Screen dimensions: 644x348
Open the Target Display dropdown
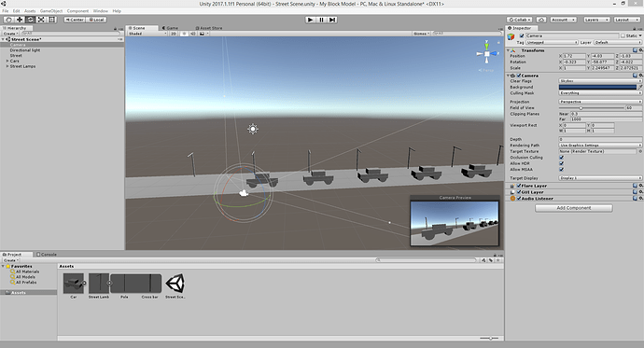[x=600, y=178]
